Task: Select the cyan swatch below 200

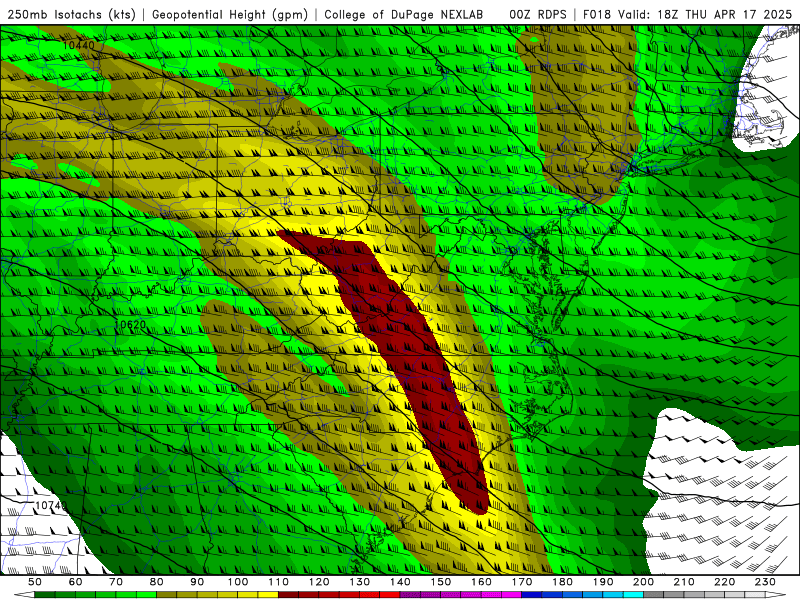Action: (633, 595)
